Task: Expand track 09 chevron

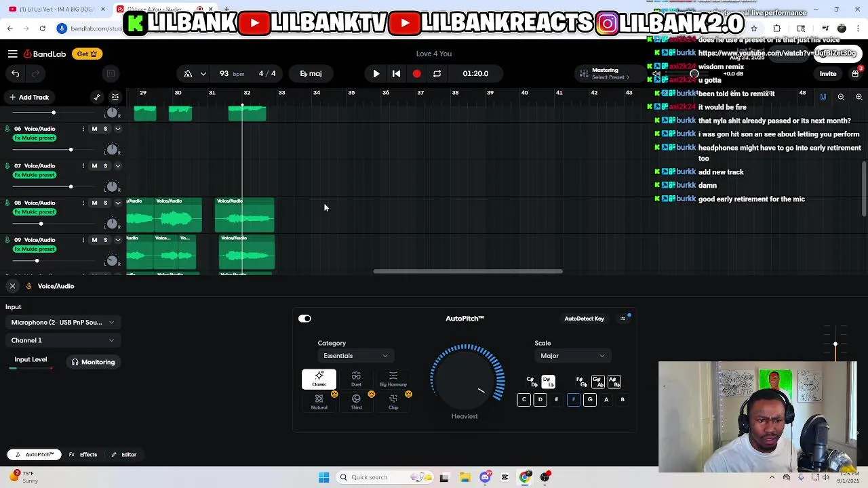Action: (x=117, y=240)
